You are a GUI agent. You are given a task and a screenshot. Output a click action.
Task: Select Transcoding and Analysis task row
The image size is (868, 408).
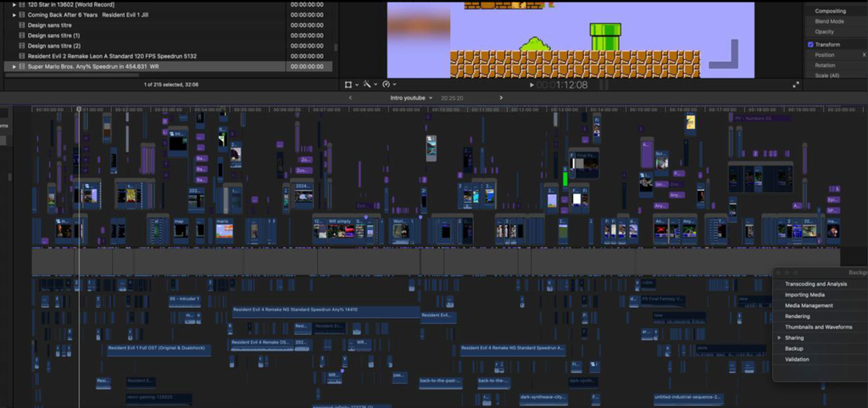tap(815, 284)
